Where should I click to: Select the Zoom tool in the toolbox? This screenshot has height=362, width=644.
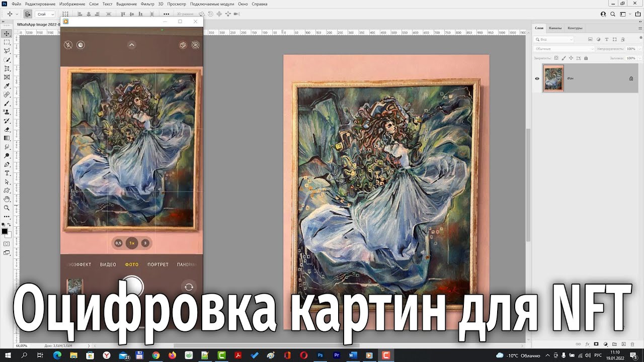click(x=7, y=208)
